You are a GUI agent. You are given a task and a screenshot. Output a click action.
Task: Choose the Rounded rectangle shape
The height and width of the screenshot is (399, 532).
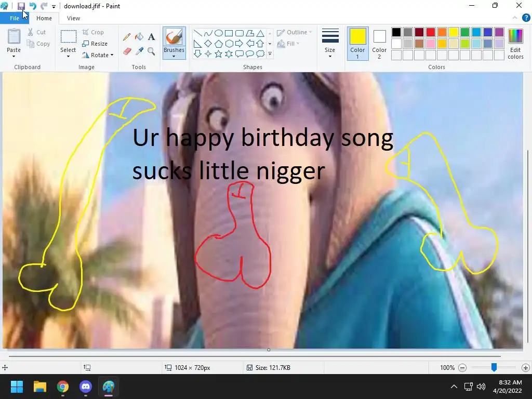tap(240, 33)
